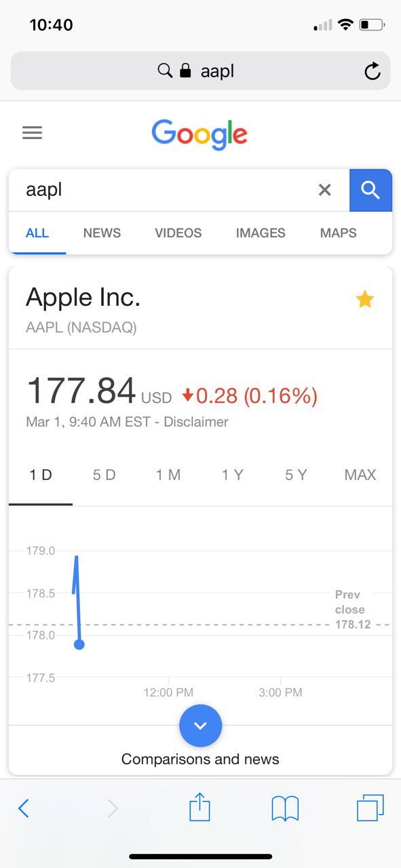The image size is (401, 868).
Task: Open Safari bookmarks
Action: point(285,808)
